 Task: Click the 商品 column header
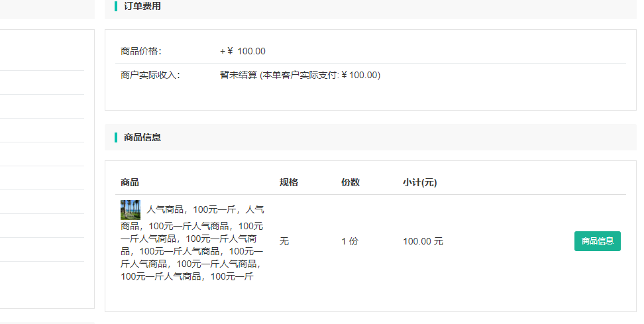click(x=130, y=182)
